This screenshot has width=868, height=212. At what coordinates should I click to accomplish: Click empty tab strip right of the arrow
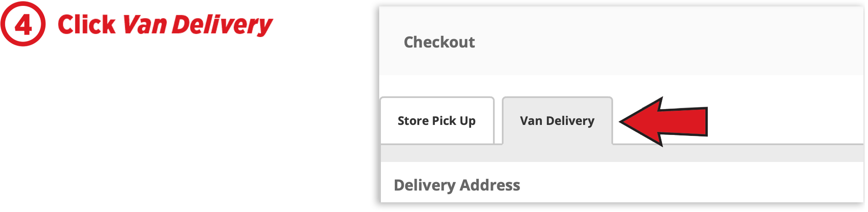784,122
